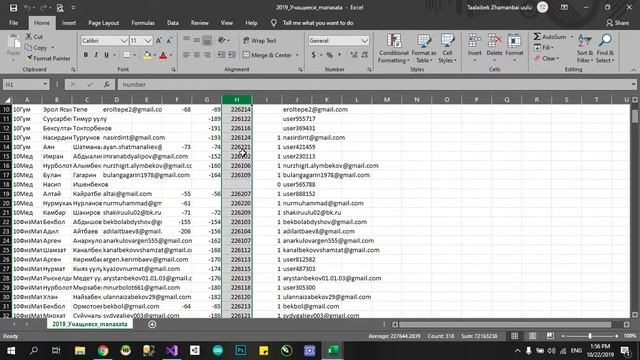Image resolution: width=640 pixels, height=360 pixels.
Task: Switch to Page Layout view in status bar
Action: pos(532,336)
